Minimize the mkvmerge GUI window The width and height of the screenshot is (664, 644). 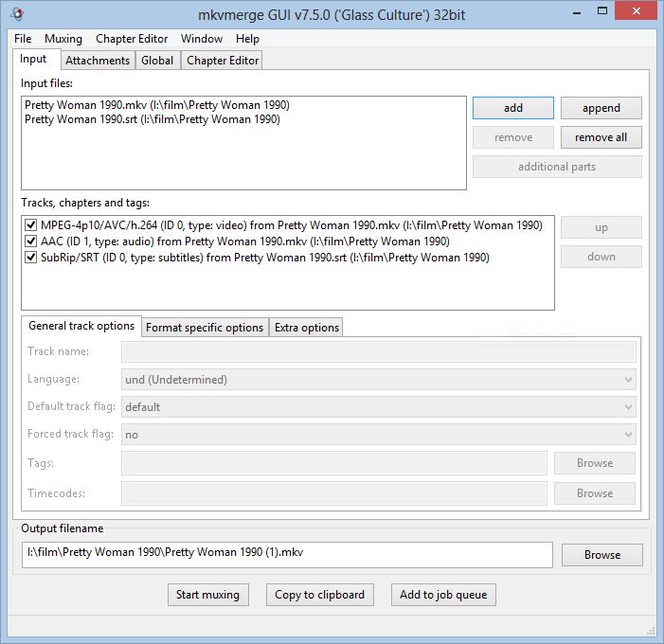[577, 12]
